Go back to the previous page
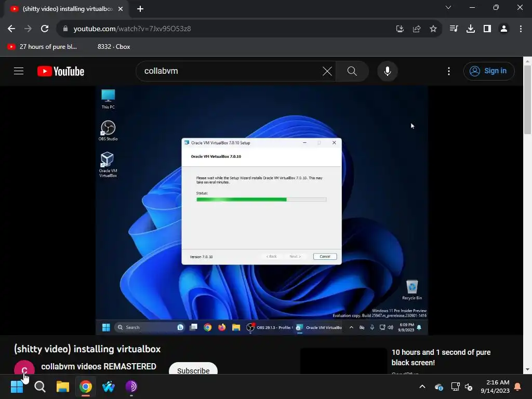The width and height of the screenshot is (532, 399). [11, 29]
